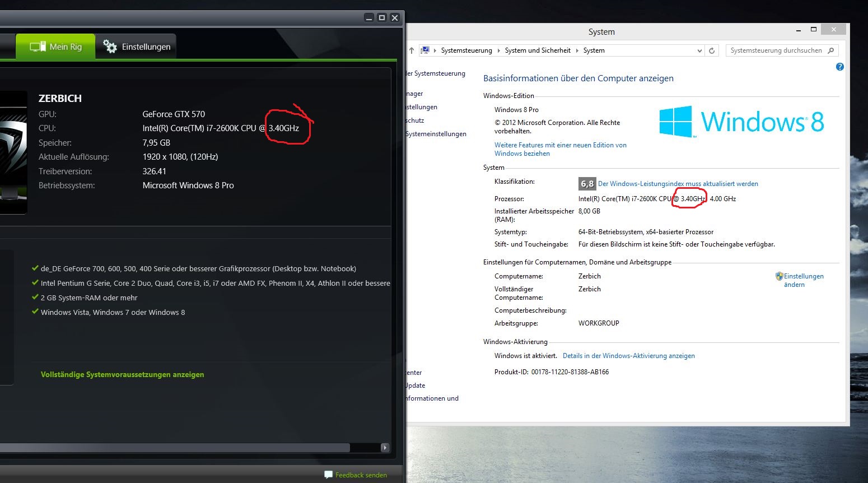Click the Windows 8 logo
The width and height of the screenshot is (868, 483).
741,122
